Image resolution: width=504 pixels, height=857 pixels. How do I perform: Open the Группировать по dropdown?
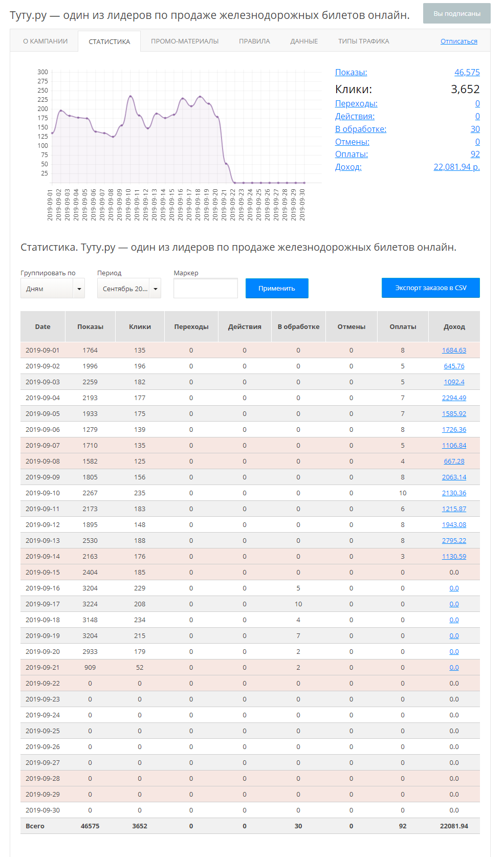pyautogui.click(x=52, y=289)
